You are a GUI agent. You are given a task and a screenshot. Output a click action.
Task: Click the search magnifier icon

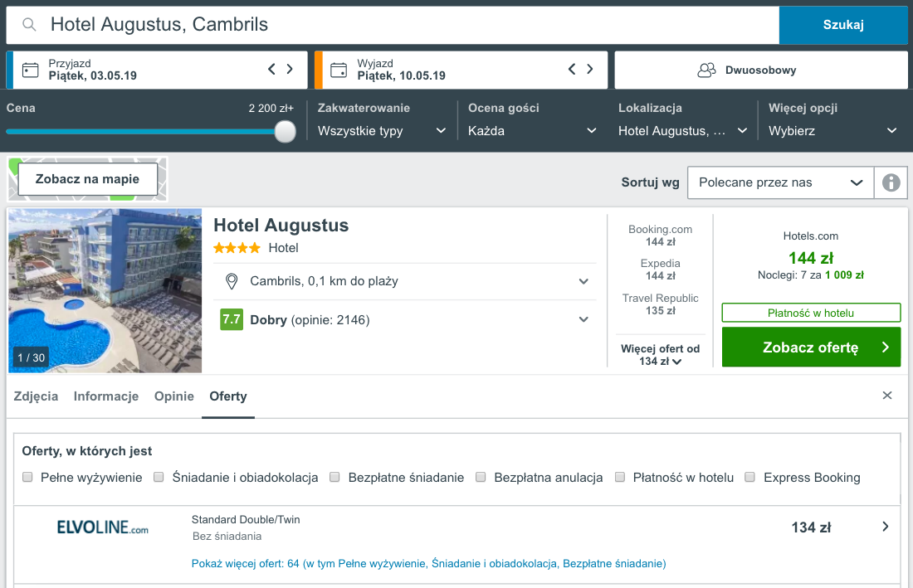pyautogui.click(x=29, y=24)
